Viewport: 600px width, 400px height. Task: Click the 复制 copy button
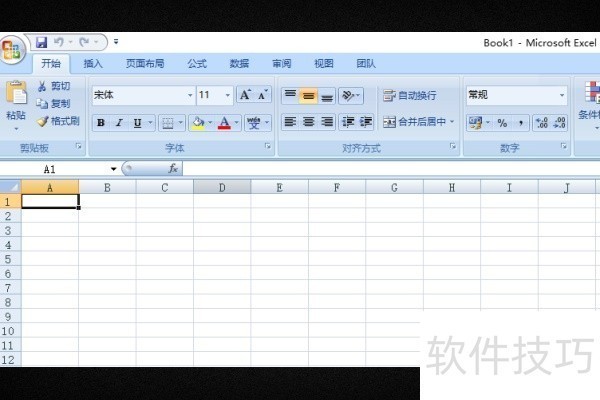(x=54, y=103)
